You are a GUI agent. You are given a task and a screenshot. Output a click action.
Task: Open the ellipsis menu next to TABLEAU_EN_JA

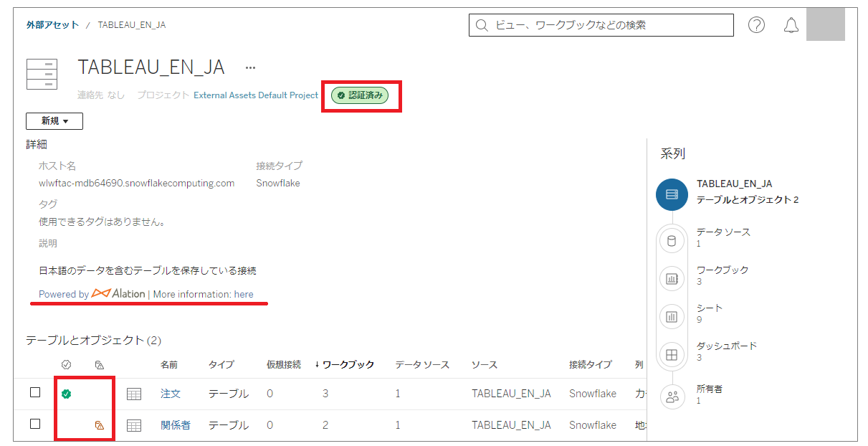(250, 68)
